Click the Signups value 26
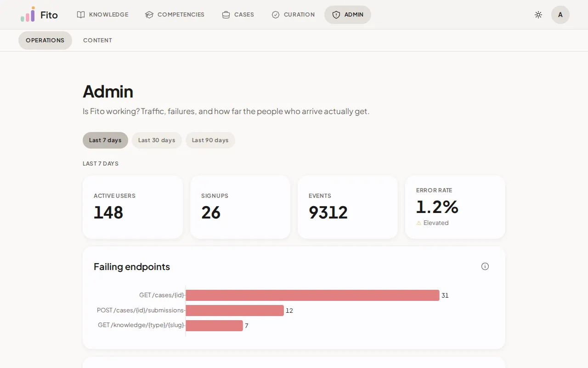The width and height of the screenshot is (588, 368). tap(211, 213)
